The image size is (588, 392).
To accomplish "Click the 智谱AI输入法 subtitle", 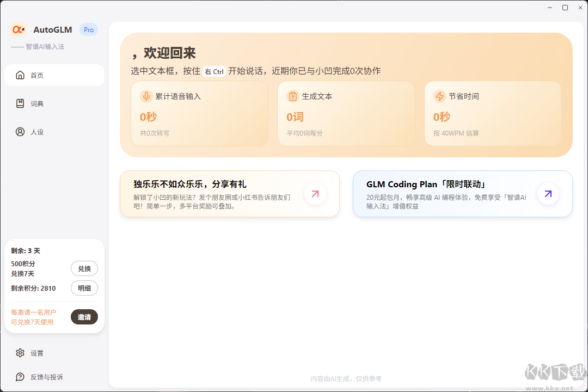I will [45, 46].
